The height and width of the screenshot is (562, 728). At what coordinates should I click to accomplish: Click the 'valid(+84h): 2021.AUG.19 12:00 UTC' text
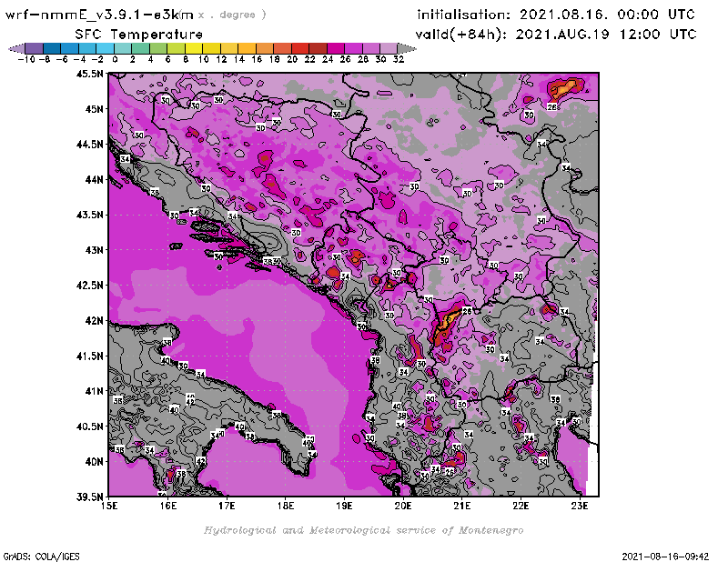[x=556, y=35]
